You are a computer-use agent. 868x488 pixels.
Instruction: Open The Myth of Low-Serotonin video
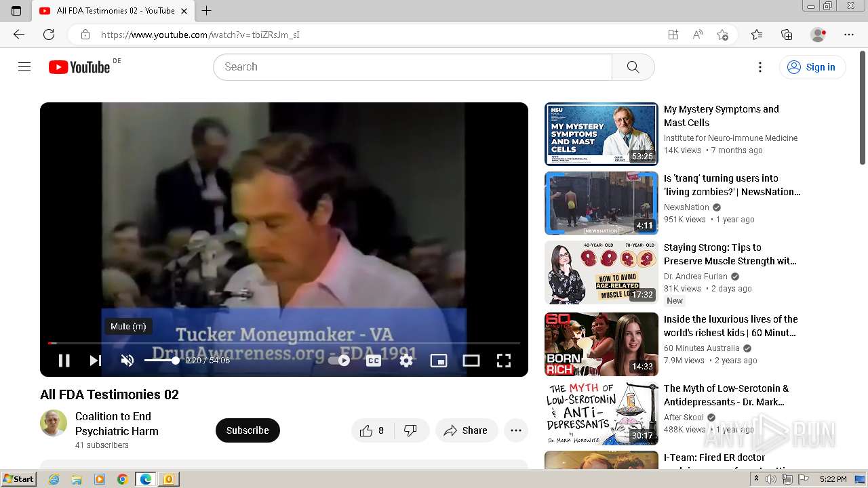pyautogui.click(x=726, y=395)
